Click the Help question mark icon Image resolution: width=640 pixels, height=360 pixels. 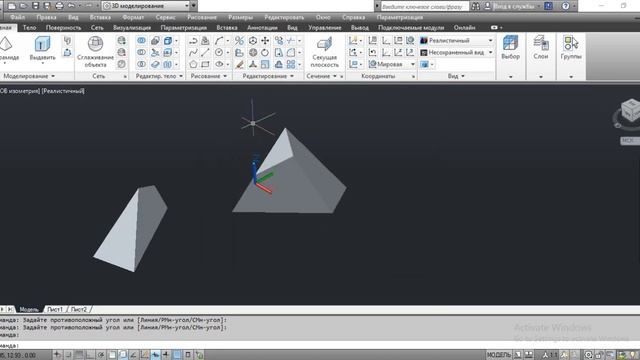pyautogui.click(x=565, y=6)
